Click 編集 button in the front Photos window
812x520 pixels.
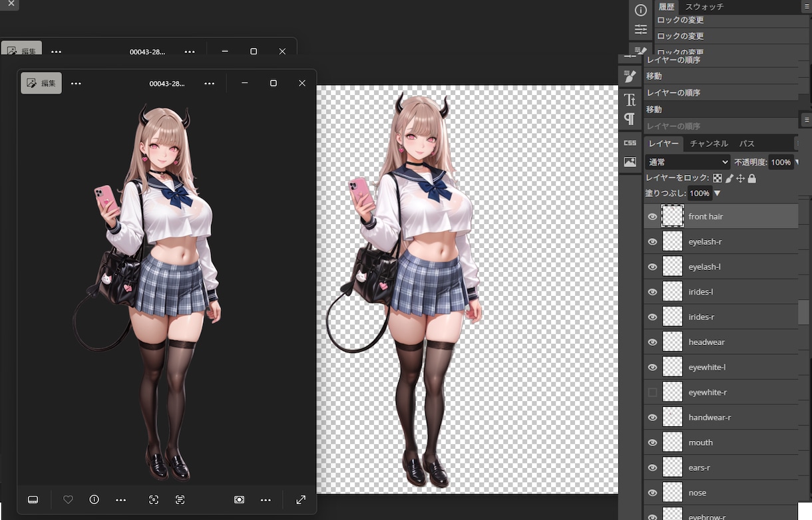pyautogui.click(x=41, y=83)
